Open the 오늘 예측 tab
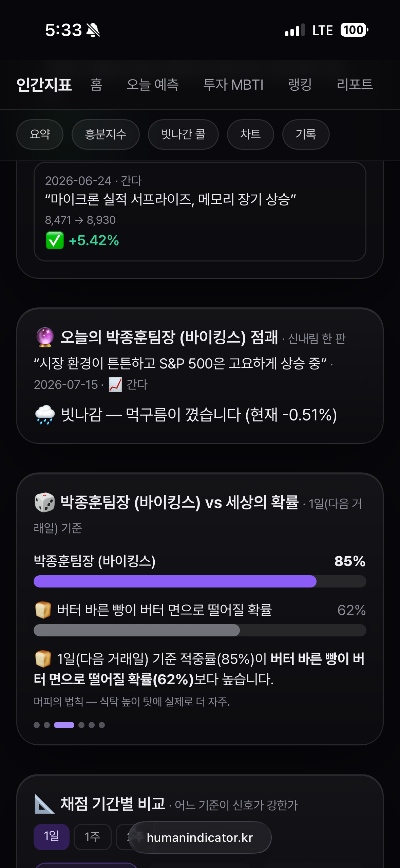Viewport: 400px width, 868px height. (153, 85)
